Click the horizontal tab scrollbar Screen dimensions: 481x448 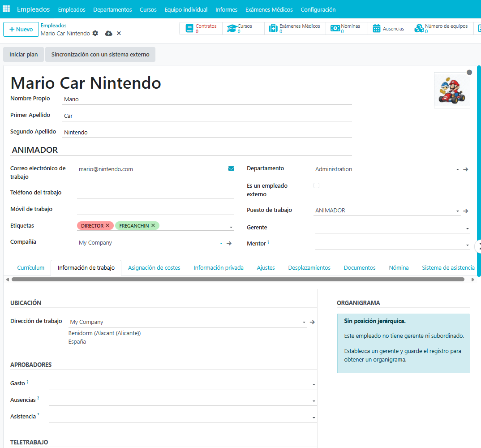point(238,279)
